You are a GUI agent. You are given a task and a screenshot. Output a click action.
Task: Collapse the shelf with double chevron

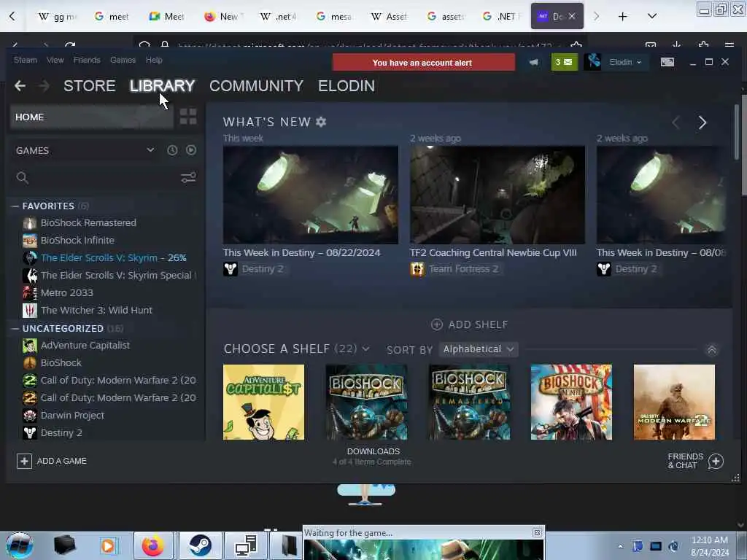[711, 350]
